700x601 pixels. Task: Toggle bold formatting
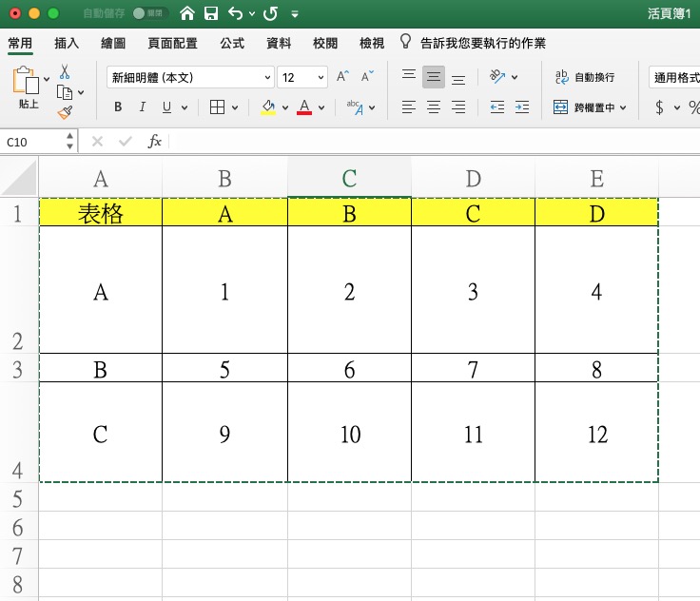pos(118,107)
